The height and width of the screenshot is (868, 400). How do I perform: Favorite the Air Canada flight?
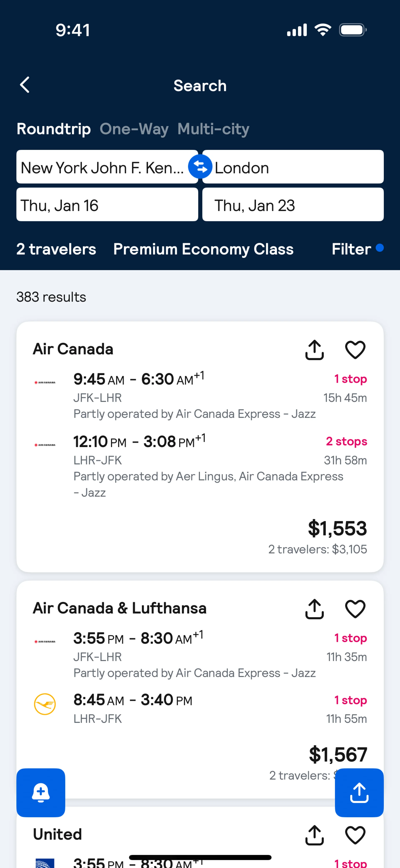[355, 349]
